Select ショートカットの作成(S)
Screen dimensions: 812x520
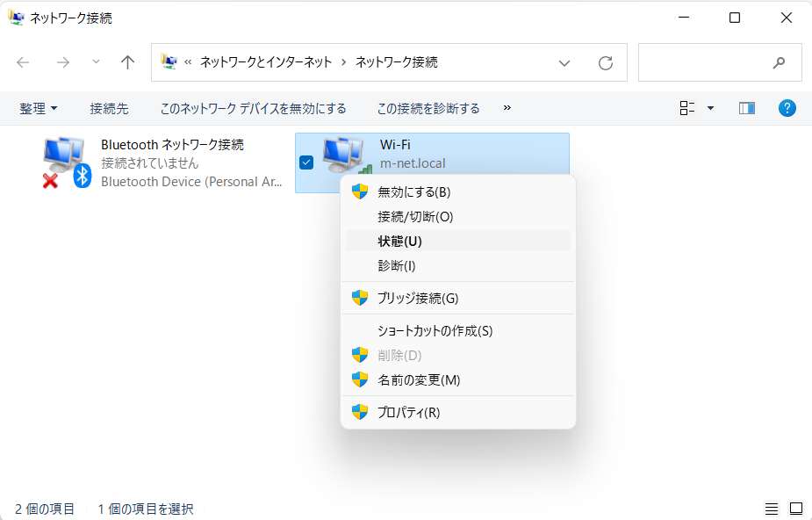[457, 330]
